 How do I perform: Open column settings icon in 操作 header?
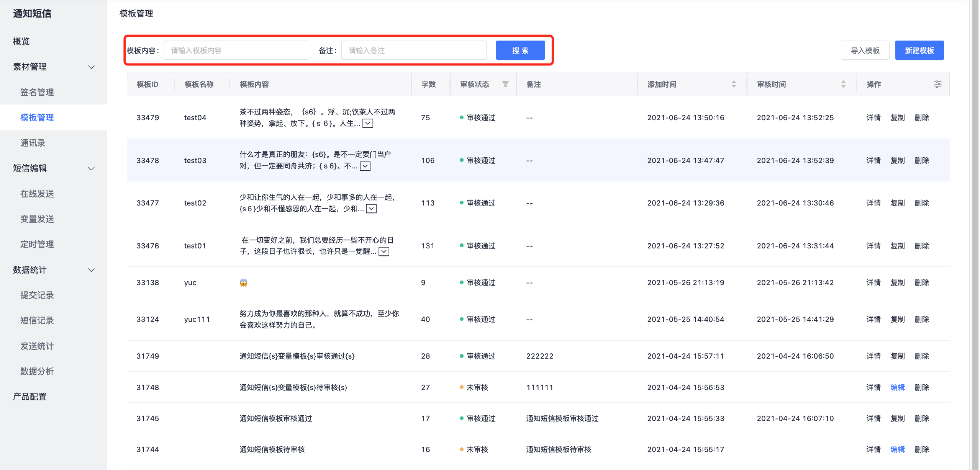(937, 84)
